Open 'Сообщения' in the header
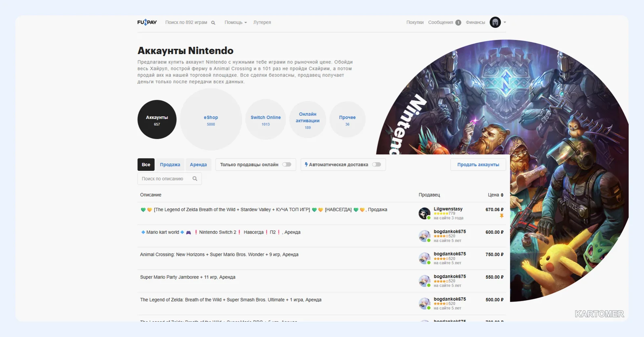This screenshot has height=337, width=644. tap(441, 23)
